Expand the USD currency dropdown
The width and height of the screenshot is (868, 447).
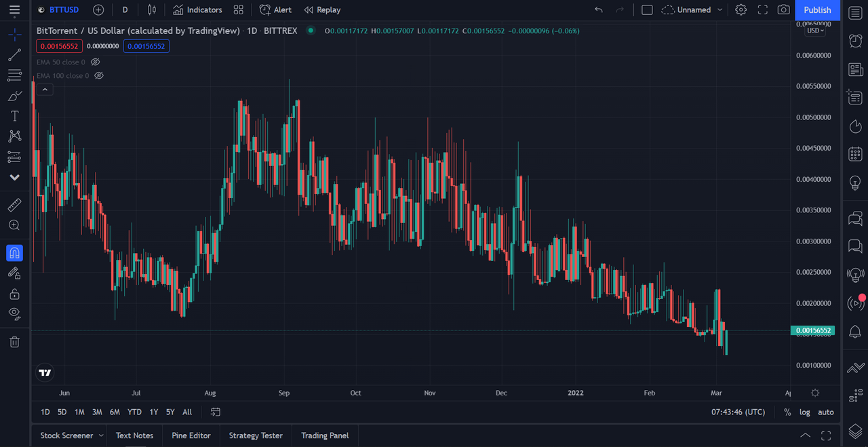pos(815,31)
